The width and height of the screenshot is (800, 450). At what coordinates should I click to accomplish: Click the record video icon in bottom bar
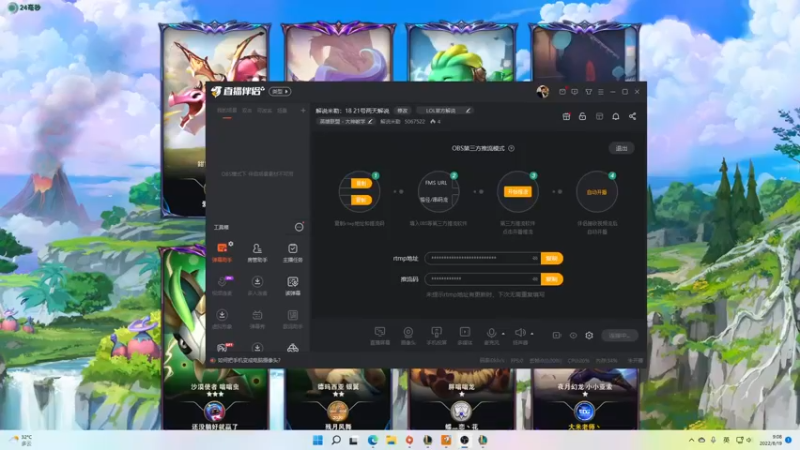pos(557,336)
